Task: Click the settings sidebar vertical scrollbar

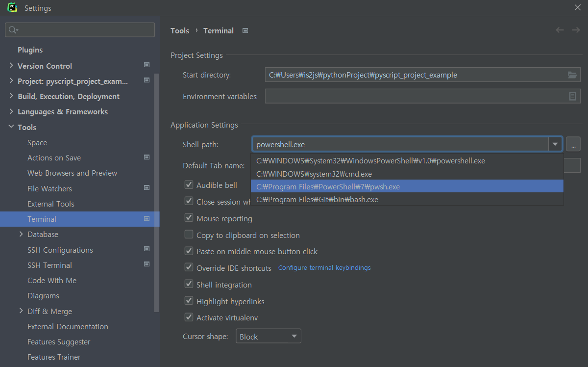Action: [x=156, y=193]
